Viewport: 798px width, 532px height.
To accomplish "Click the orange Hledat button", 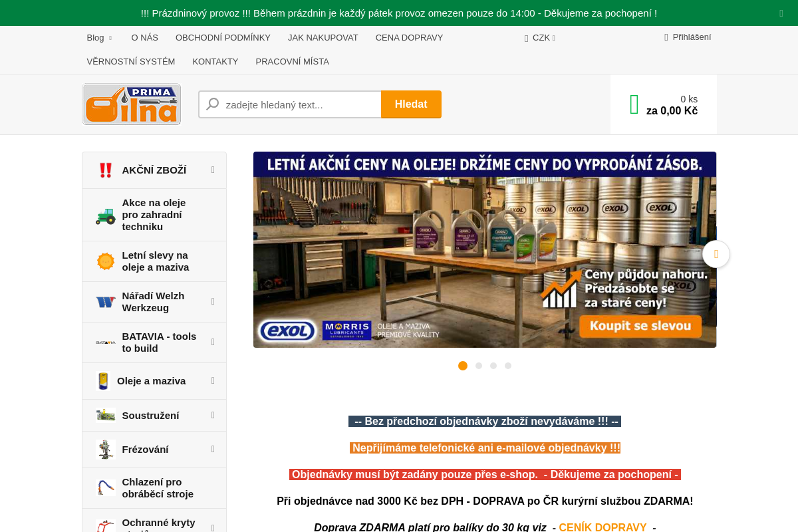I will click(411, 104).
